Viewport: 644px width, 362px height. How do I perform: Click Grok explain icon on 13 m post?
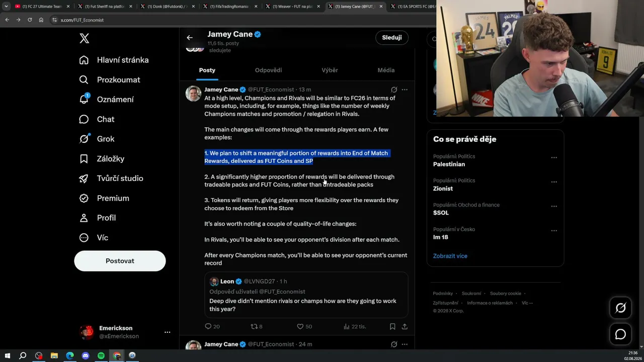point(394,89)
